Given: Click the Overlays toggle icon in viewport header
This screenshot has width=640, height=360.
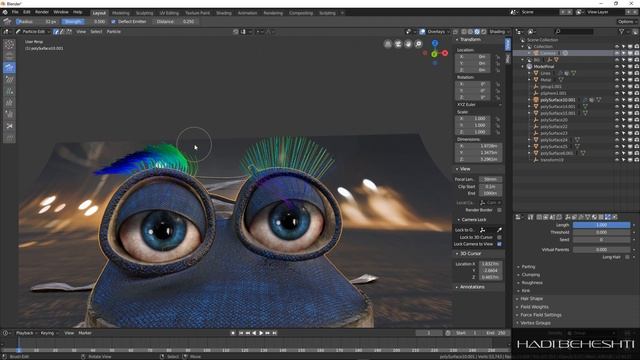Looking at the screenshot, I should (422, 31).
